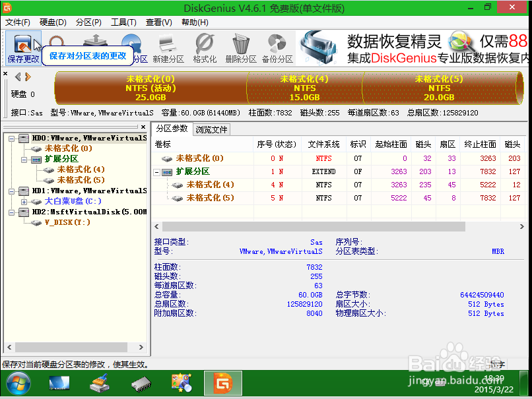The image size is (532, 399).
Task: Click the 文件系统 column header
Action: [x=323, y=144]
